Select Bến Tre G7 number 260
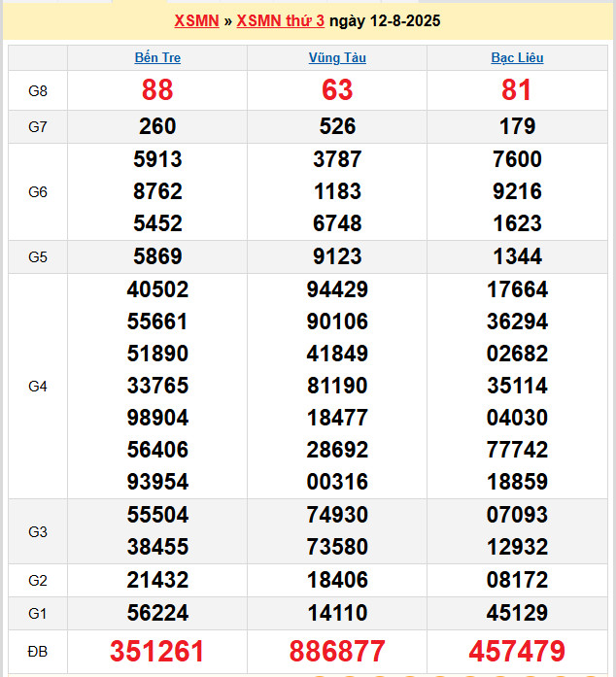The image size is (616, 677). click(157, 126)
